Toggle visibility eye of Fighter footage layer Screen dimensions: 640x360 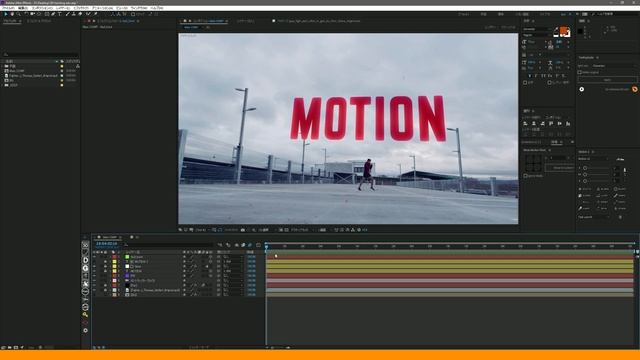94,290
